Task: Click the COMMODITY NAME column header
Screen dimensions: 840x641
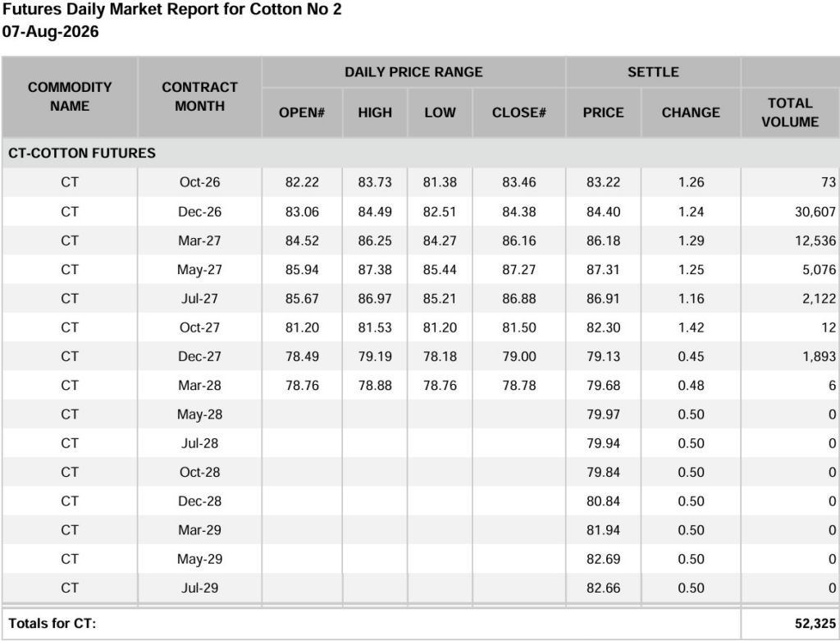Action: 70,97
